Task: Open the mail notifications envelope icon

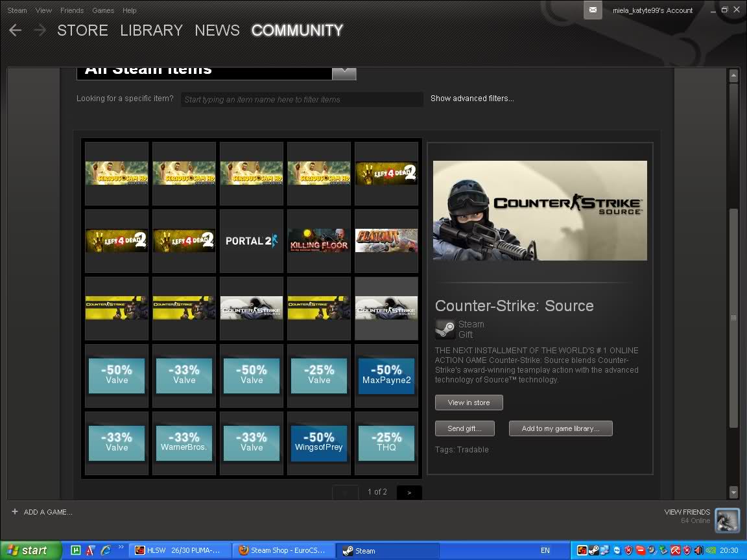Action: (x=593, y=10)
